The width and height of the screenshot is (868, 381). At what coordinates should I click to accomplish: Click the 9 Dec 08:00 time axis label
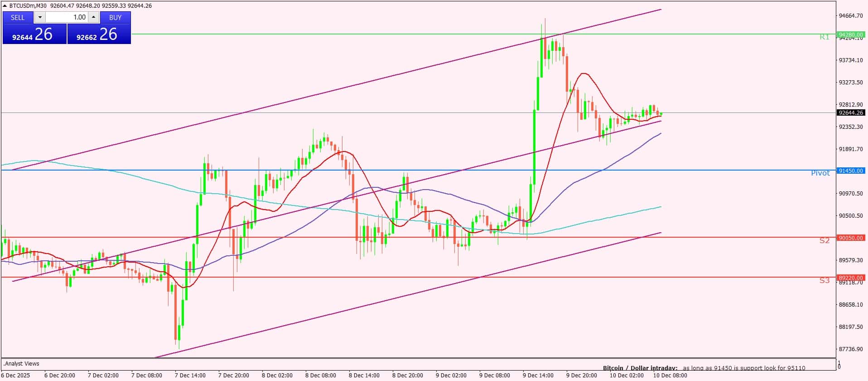495,375
